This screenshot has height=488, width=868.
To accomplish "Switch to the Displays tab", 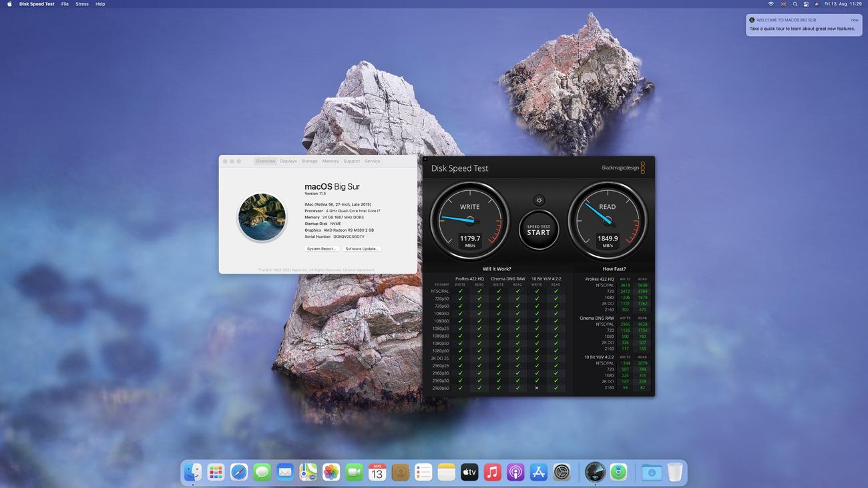I will tap(288, 161).
